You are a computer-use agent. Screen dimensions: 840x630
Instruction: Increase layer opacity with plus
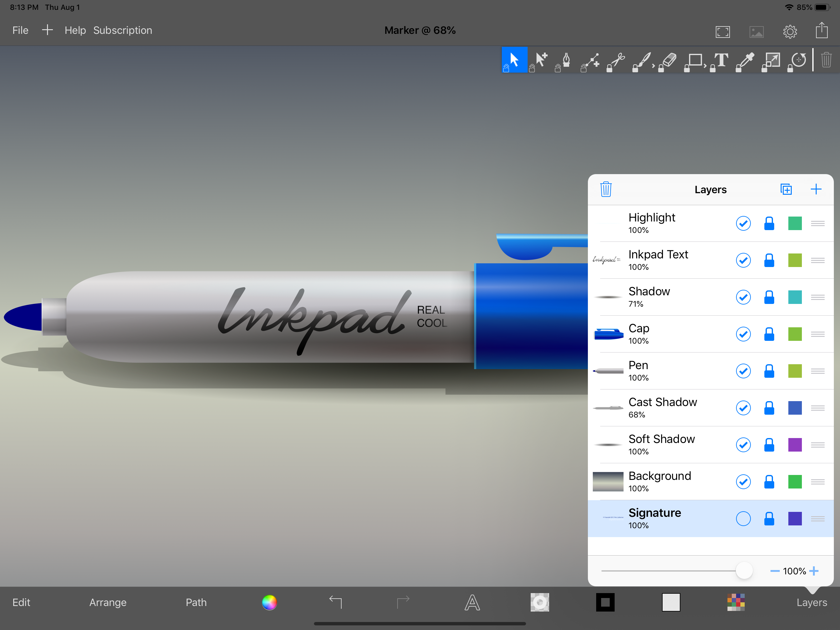(x=814, y=571)
